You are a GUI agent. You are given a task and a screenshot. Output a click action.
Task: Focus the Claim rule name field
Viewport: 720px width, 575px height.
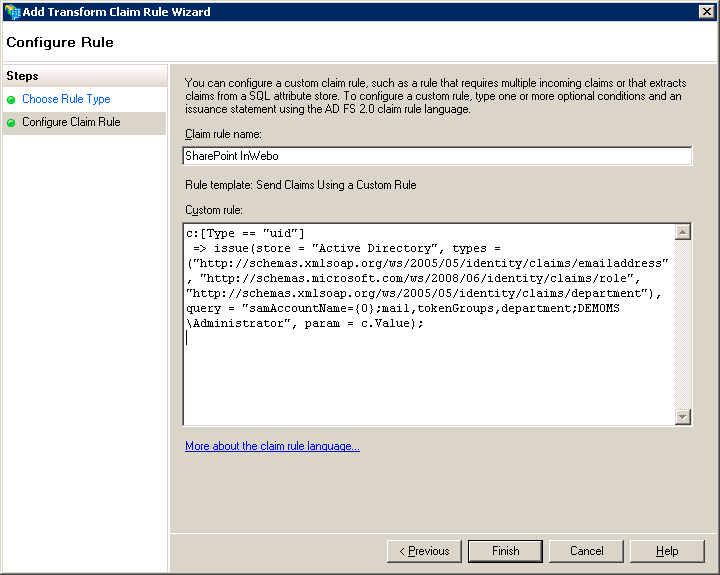[437, 156]
